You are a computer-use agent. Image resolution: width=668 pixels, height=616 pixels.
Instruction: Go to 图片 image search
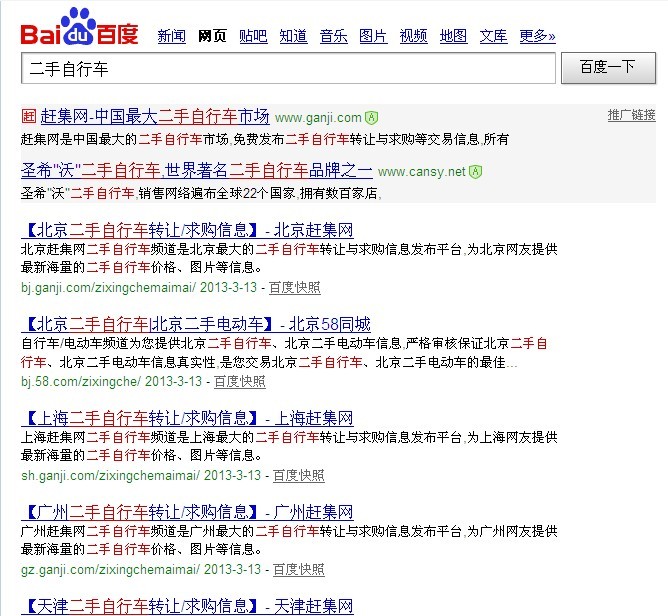tap(373, 36)
